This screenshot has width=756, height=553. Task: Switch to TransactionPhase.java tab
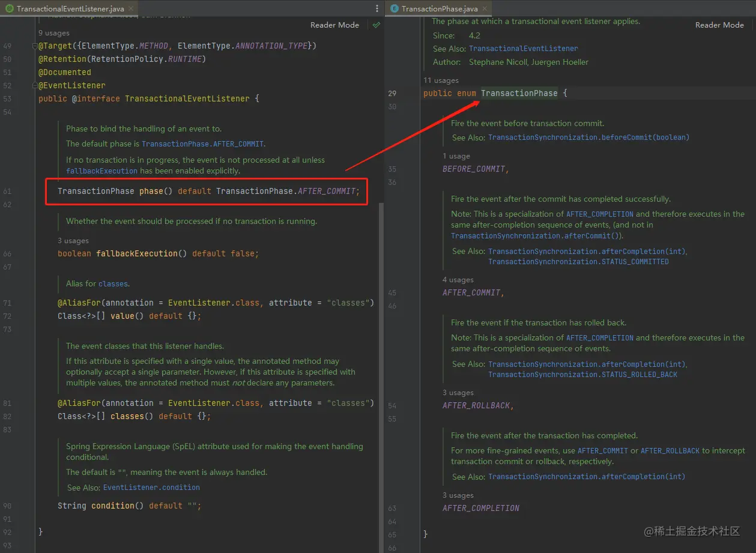(439, 8)
